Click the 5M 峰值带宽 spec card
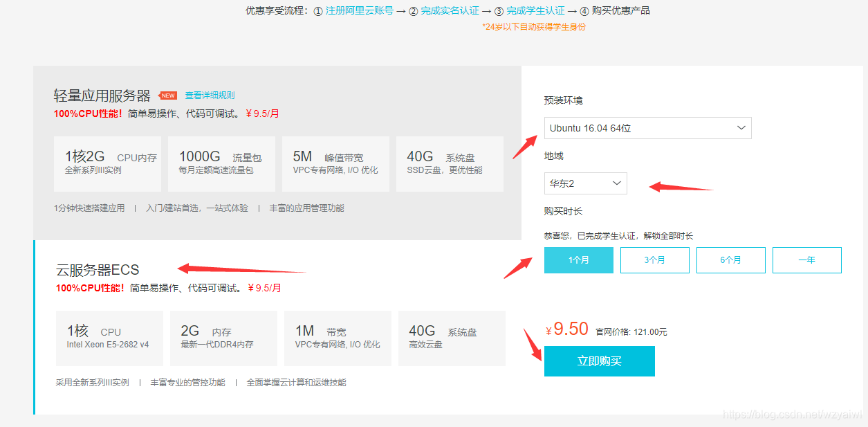The image size is (868, 427). (x=335, y=164)
